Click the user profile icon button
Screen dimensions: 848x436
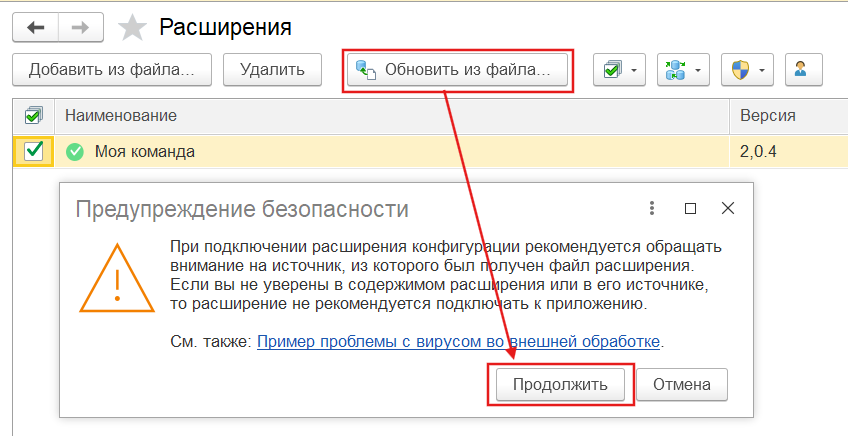pos(801,70)
